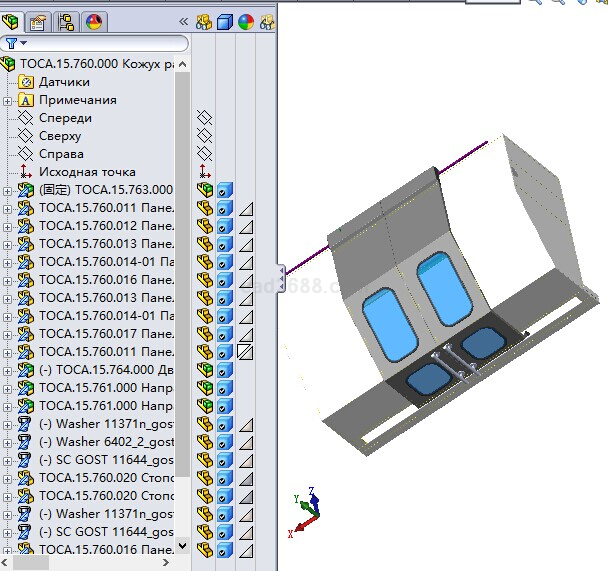
Task: Toggle visibility of the Спереди plane
Action: 205,118
